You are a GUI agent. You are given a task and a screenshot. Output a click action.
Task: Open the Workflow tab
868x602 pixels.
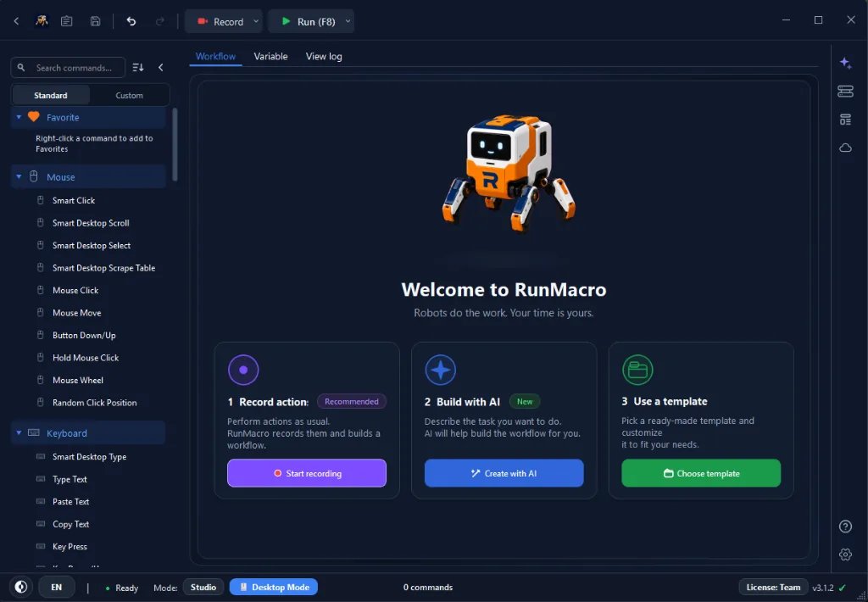[x=215, y=57]
